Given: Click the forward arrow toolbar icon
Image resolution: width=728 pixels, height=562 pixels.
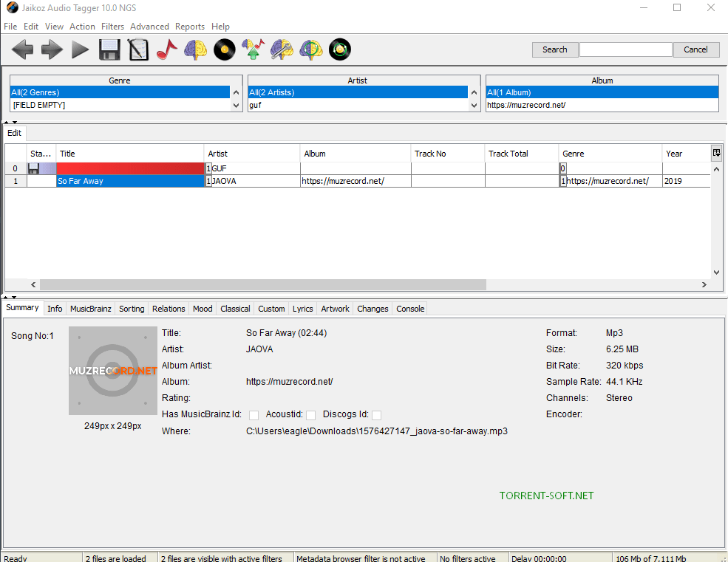Looking at the screenshot, I should point(52,49).
